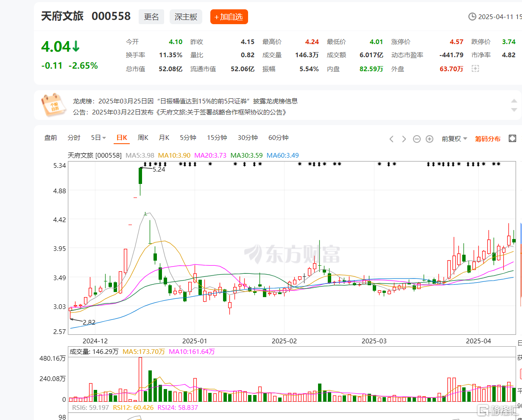Click the MA60:3.49 indicator label
The width and height of the screenshot is (522, 420).
click(283, 156)
